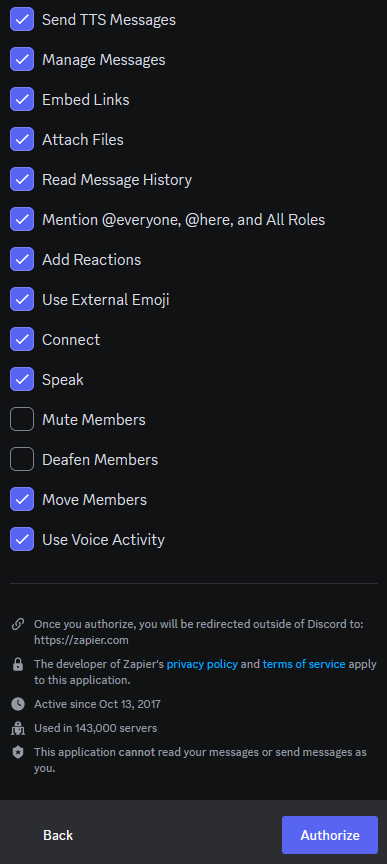Image resolution: width=387 pixels, height=864 pixels.
Task: Open the terms of service link
Action: (x=304, y=664)
